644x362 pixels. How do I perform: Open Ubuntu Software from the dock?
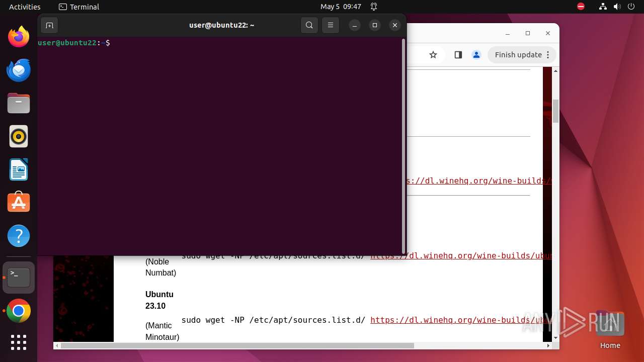[x=19, y=202]
